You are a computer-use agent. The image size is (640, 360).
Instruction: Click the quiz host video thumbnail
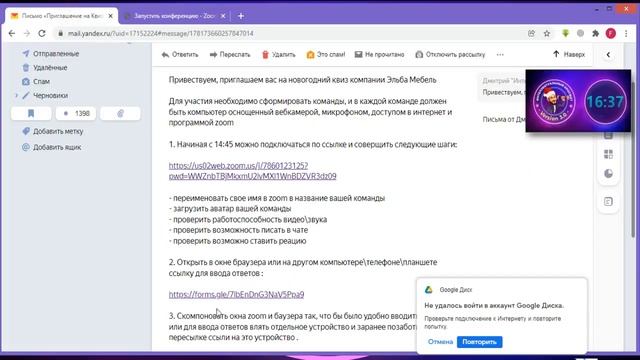[x=554, y=101]
